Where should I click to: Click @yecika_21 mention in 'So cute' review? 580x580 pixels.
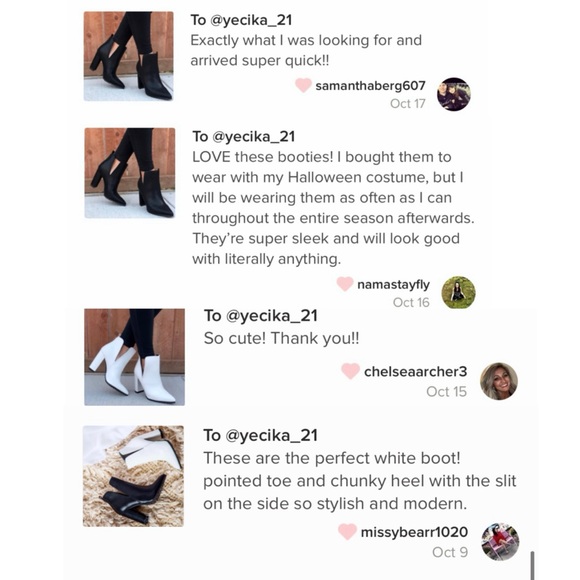point(272,316)
